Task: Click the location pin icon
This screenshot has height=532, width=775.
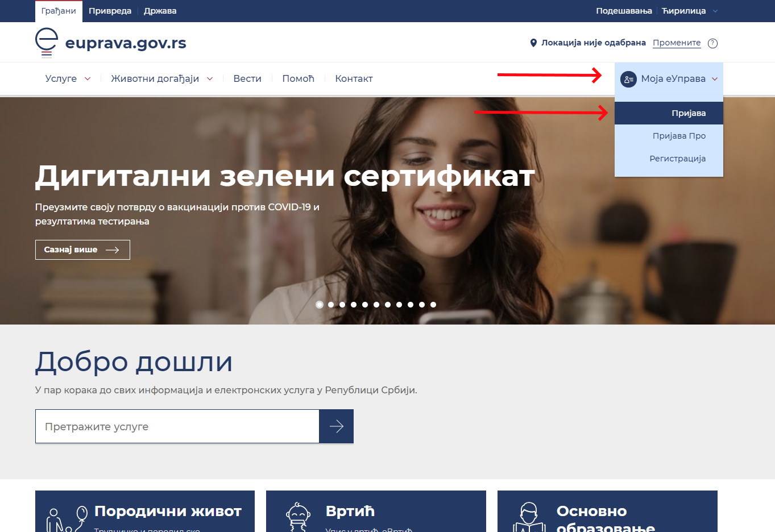Action: coord(533,42)
